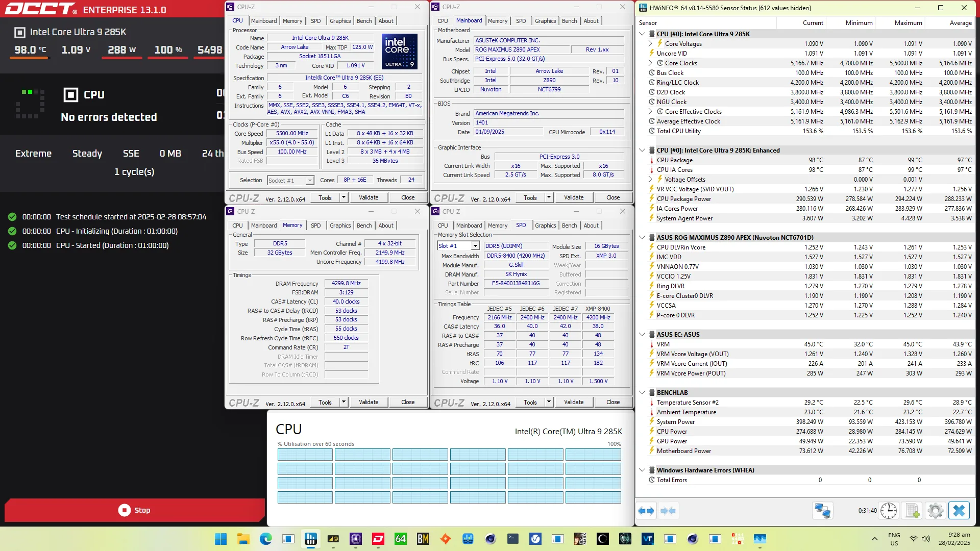980x551 pixels.
Task: Click the CPU utilisation graph grid
Action: 449,476
